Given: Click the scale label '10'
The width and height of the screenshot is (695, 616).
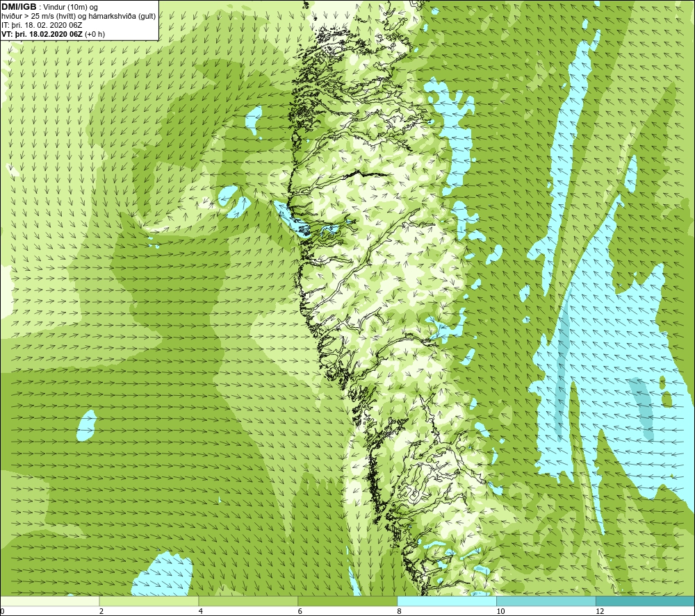Looking at the screenshot, I should click(500, 612).
